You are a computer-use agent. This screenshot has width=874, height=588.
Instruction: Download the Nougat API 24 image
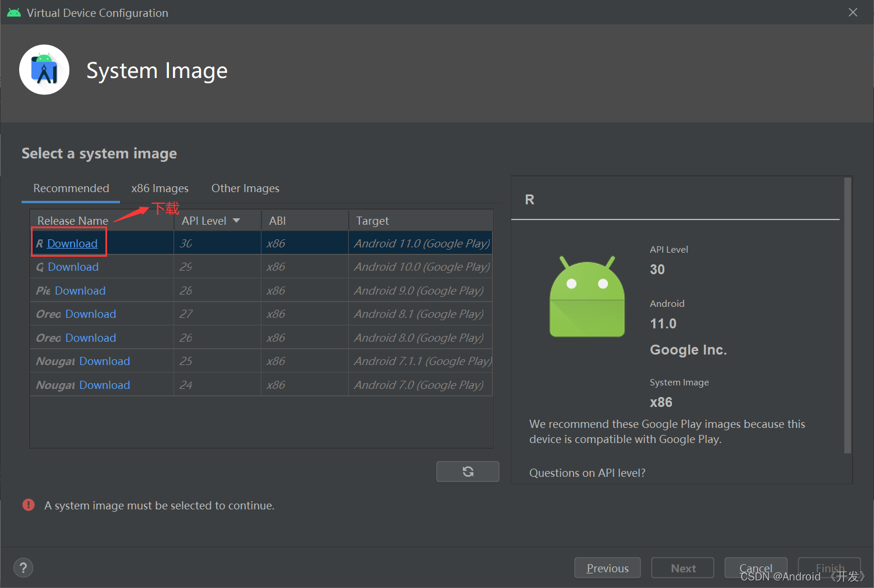point(105,385)
